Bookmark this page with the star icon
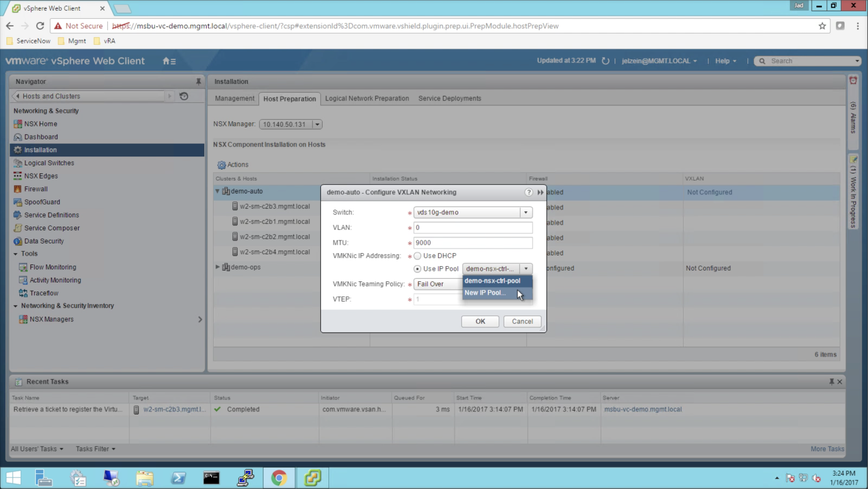This screenshot has height=489, width=868. click(822, 26)
